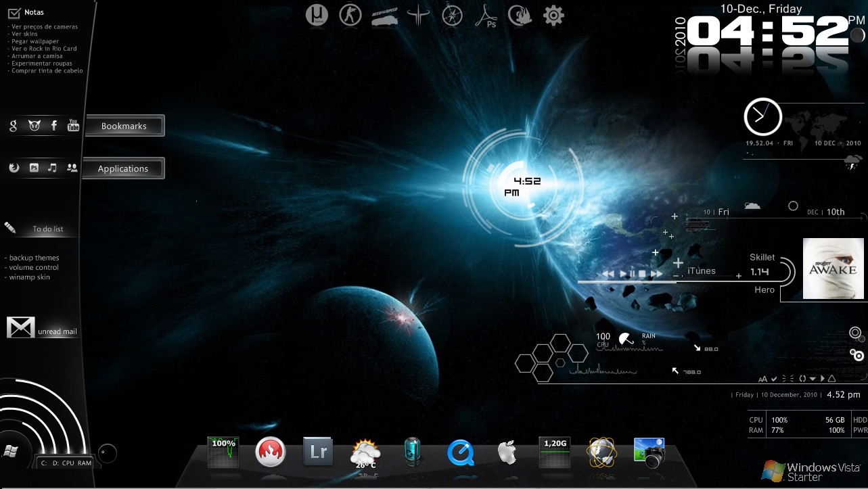Toggle the checkmark icon in the bottom-right widget bar
Viewport: 868px width, 489px height.
(774, 379)
